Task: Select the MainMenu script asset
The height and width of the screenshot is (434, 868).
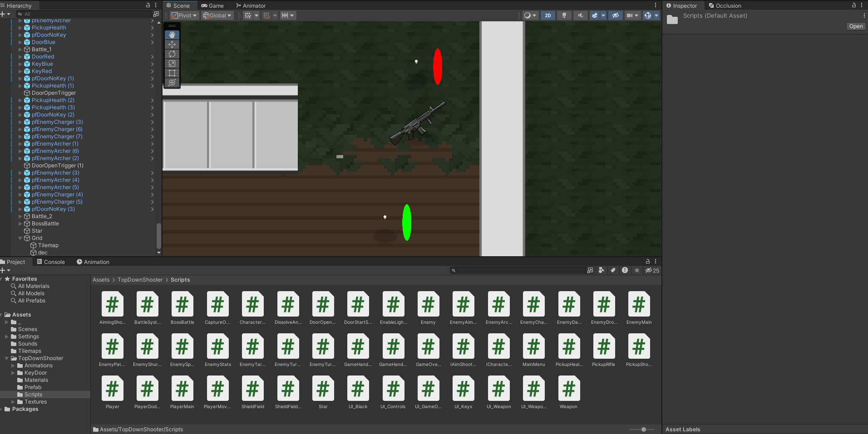Action: tap(533, 351)
